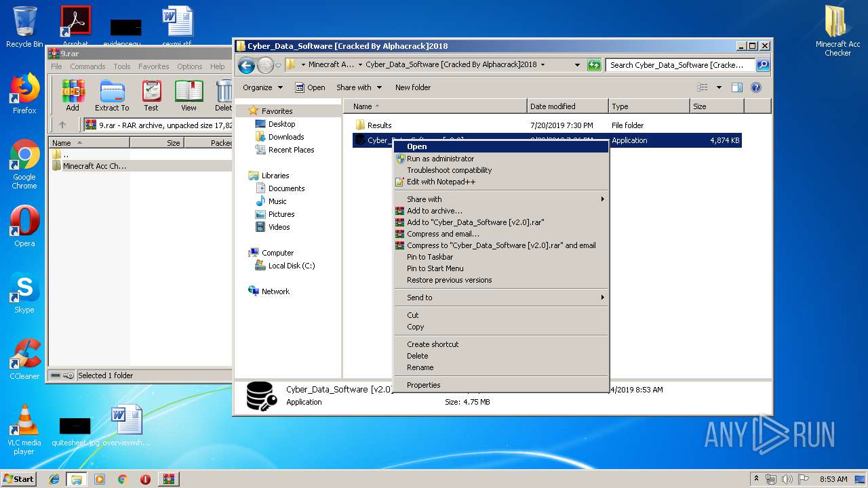
Task: Click the Open toolbar button in Explorer
Action: coord(310,87)
